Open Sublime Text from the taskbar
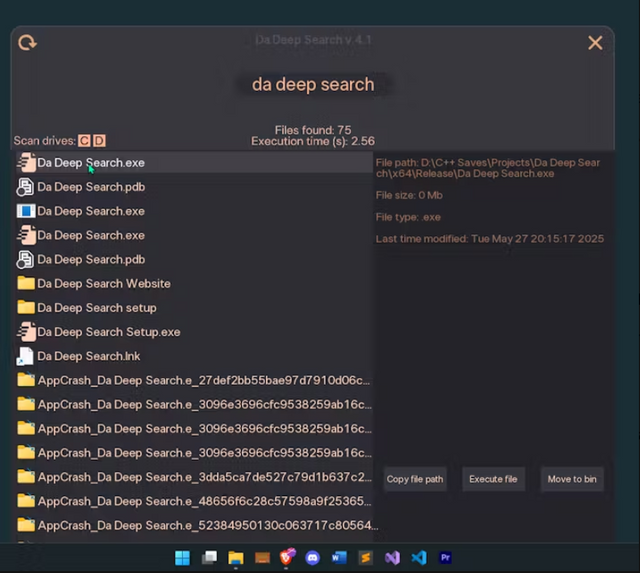This screenshot has width=640, height=573. tap(365, 558)
